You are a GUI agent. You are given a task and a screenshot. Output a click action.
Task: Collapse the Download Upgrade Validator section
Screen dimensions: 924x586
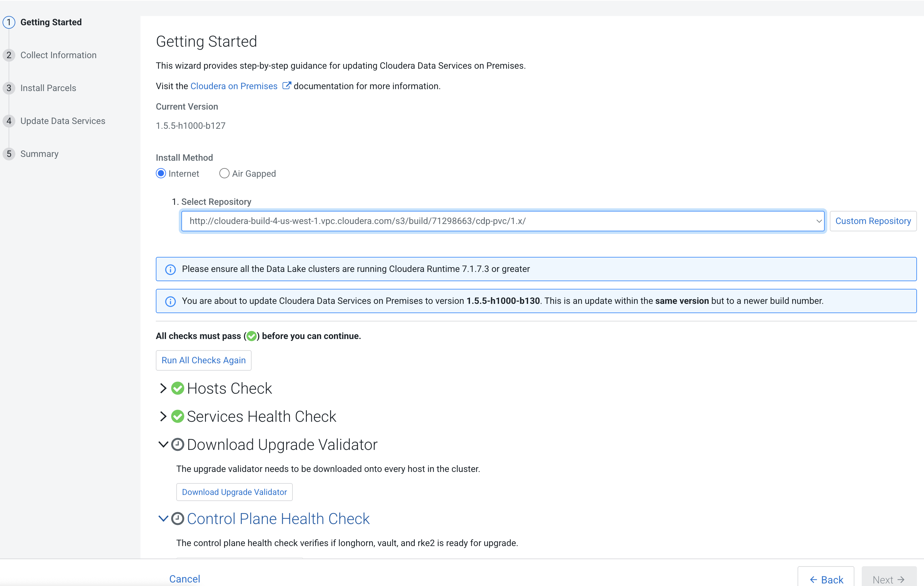[x=163, y=444]
